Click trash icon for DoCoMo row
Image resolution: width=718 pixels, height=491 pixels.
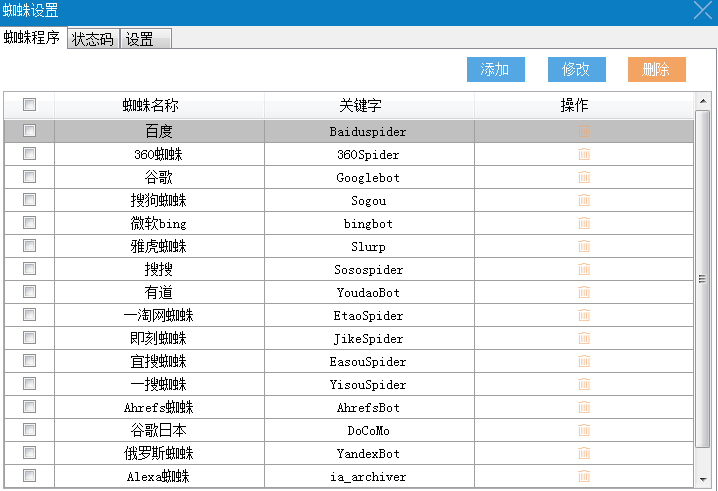pos(584,430)
